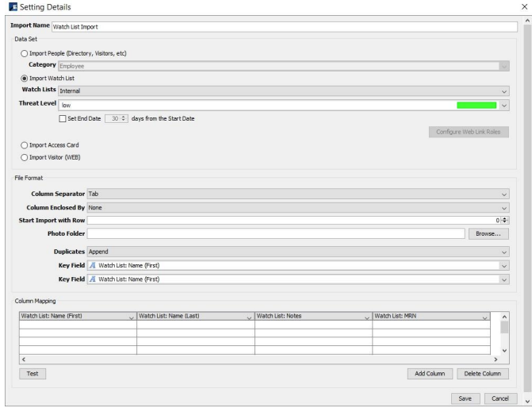
Task: Click the Setting Details window title icon
Action: (x=8, y=6)
